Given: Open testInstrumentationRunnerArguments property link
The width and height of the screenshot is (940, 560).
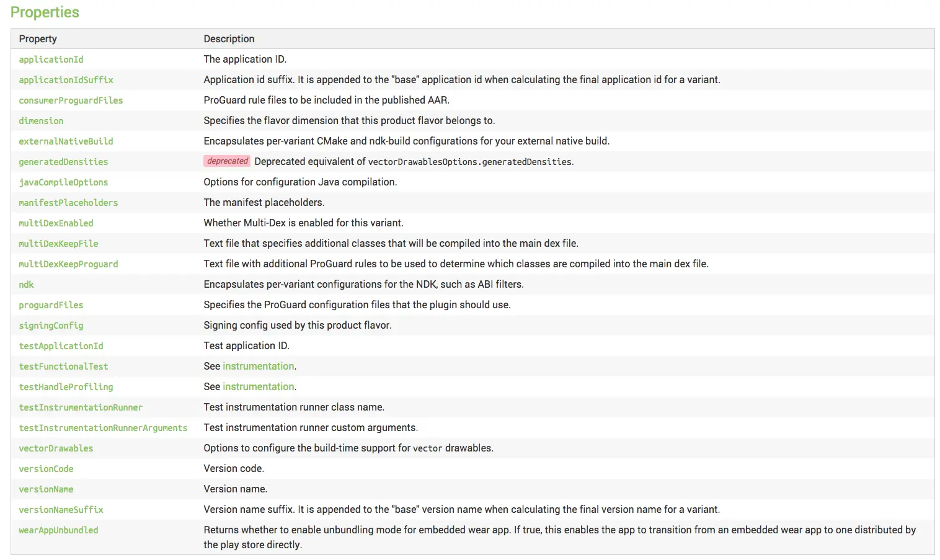Looking at the screenshot, I should tap(103, 428).
